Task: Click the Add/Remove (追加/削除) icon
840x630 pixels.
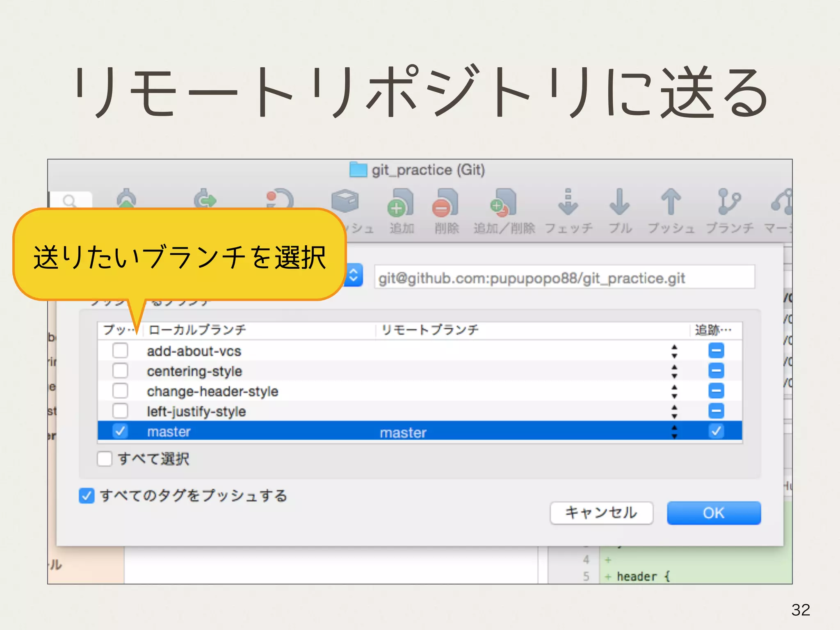Action: coord(503,203)
